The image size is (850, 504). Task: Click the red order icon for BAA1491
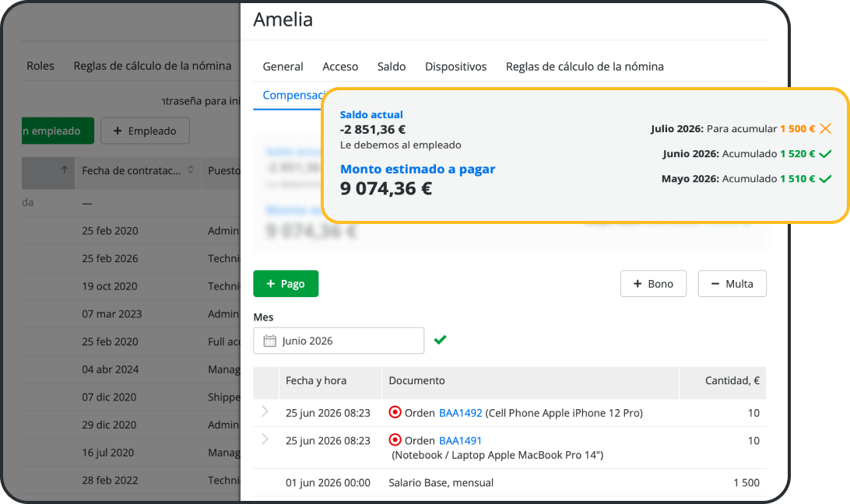coord(395,439)
